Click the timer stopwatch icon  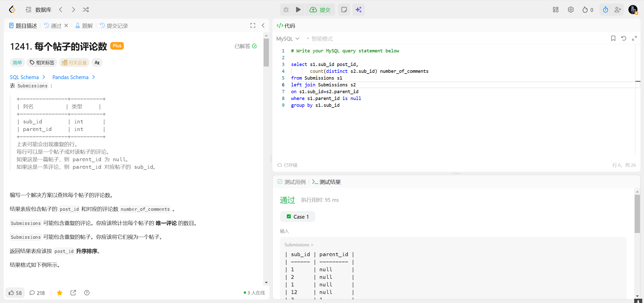(605, 10)
